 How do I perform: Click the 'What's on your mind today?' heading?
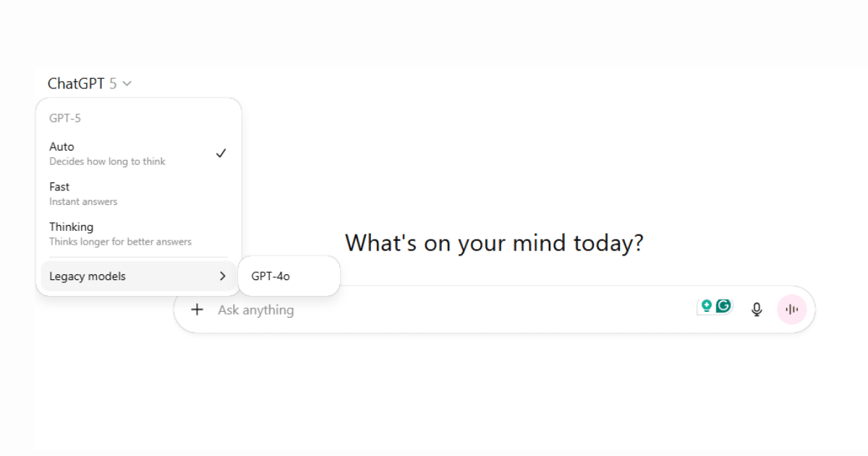pos(494,243)
